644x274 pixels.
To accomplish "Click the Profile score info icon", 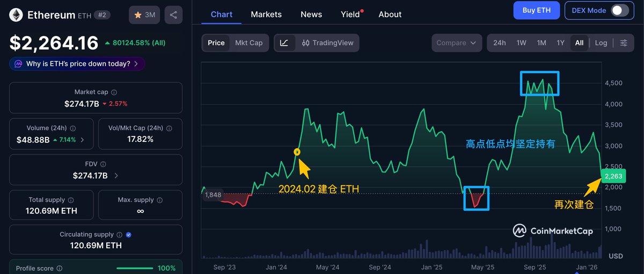I will click(60, 268).
